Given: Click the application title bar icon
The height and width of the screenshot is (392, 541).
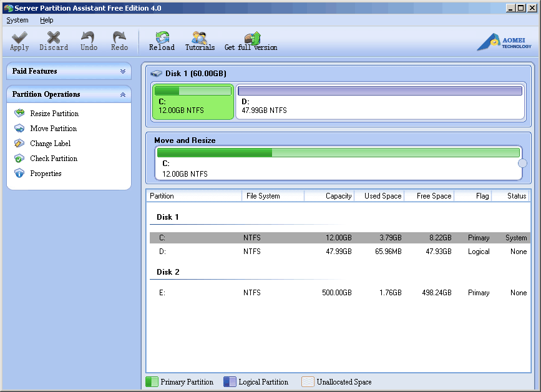Looking at the screenshot, I should 8,8.
